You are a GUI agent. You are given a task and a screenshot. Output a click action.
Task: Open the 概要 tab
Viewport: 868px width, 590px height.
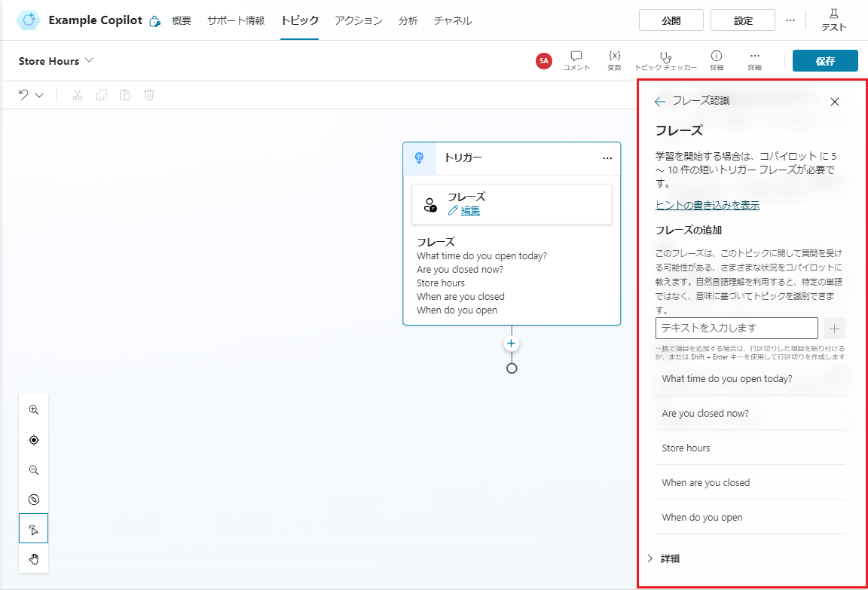pos(182,20)
